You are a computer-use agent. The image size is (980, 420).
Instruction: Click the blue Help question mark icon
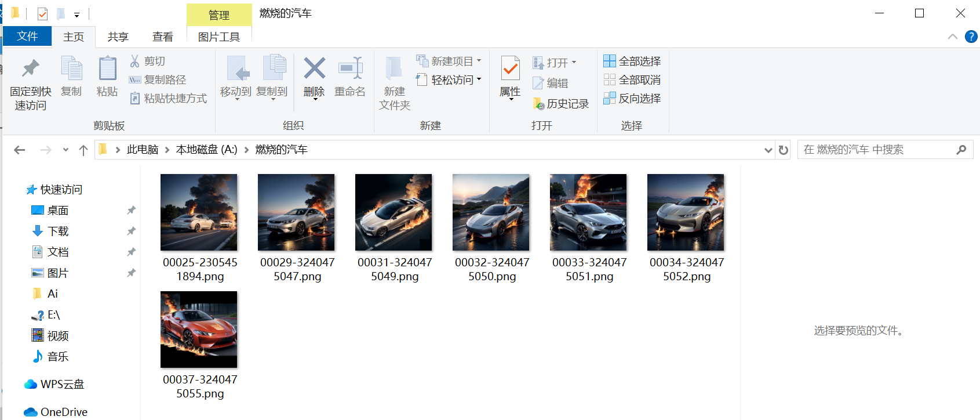(x=971, y=37)
